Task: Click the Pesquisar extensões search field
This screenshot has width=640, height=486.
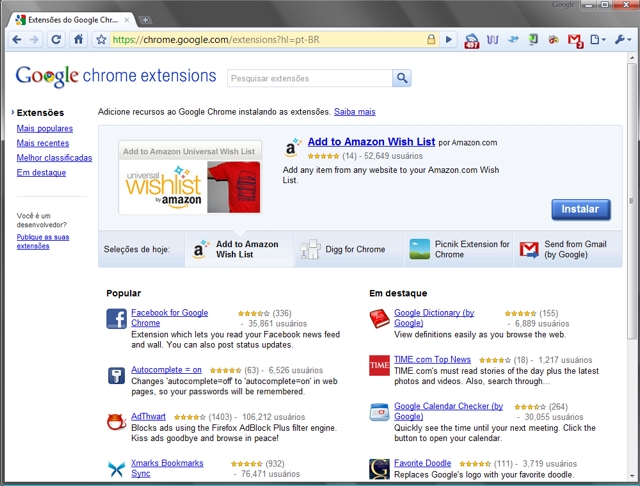Action: [x=310, y=78]
